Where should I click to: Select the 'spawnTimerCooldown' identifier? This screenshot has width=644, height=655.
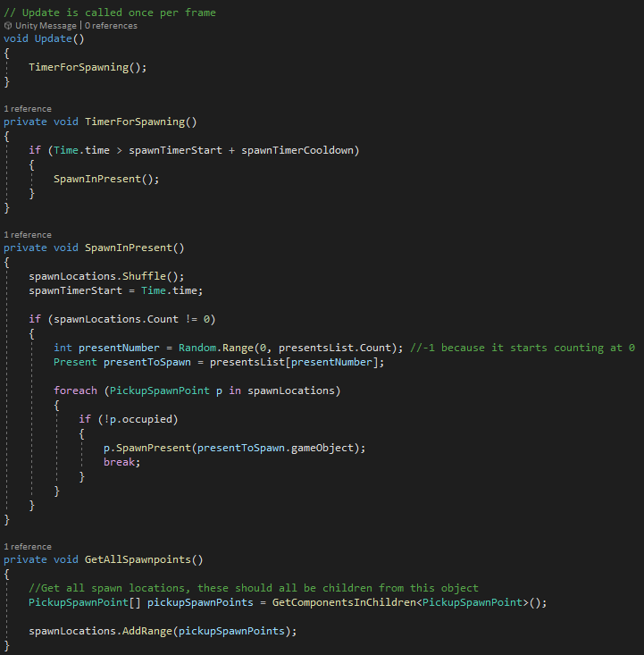[x=297, y=150]
